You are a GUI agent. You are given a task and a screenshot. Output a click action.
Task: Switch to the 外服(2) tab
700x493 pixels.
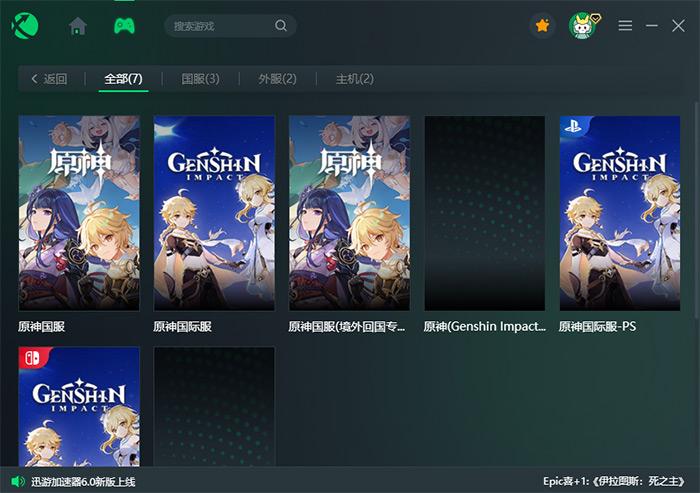(x=277, y=79)
